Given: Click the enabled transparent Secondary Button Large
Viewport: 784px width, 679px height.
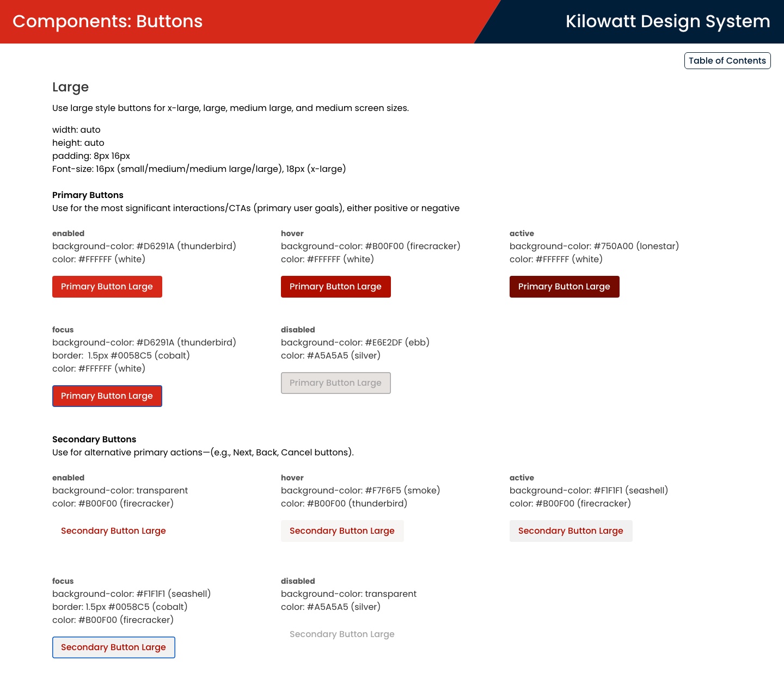Looking at the screenshot, I should click(x=113, y=531).
